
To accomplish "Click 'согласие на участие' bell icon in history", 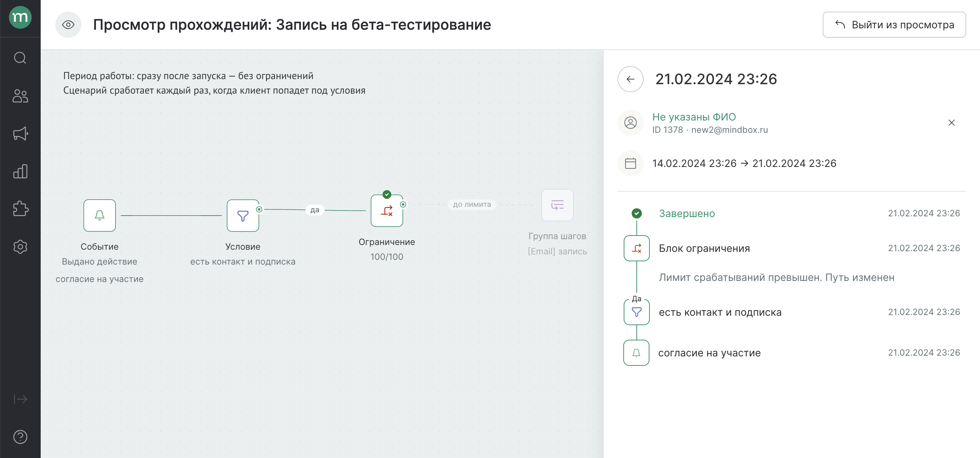I will pos(636,353).
